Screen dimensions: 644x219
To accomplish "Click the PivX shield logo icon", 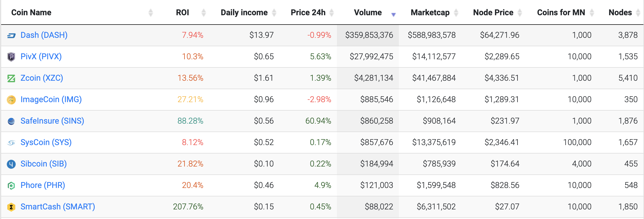I will click(x=11, y=57).
